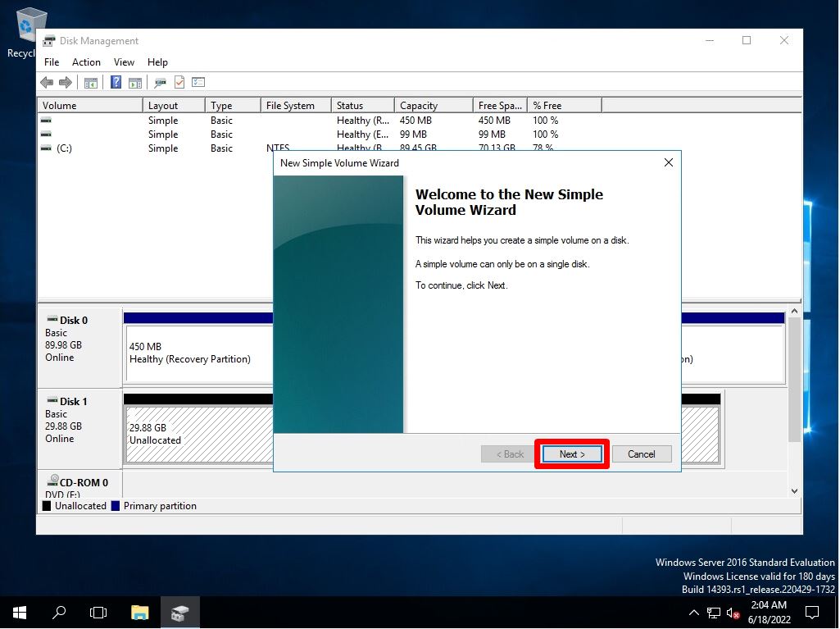Viewport: 840px width, 629px height.
Task: Open the View menu
Action: [124, 62]
